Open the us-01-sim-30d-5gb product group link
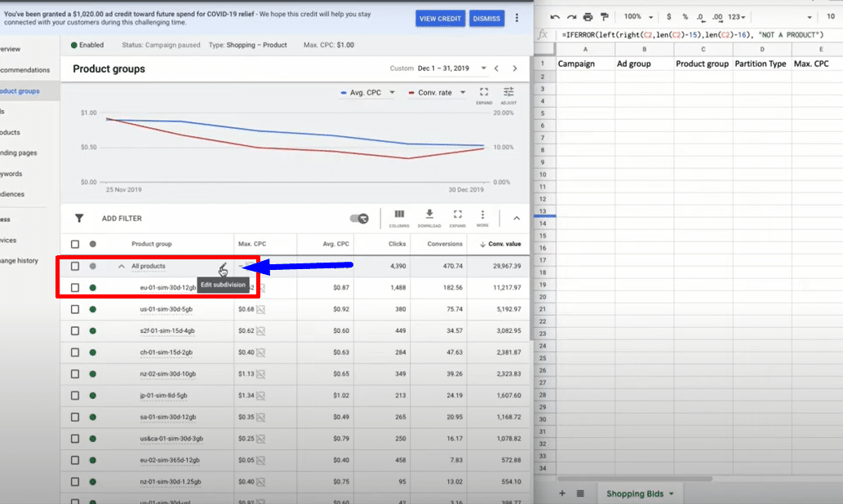Screen dimensions: 843x504 (x=166, y=309)
